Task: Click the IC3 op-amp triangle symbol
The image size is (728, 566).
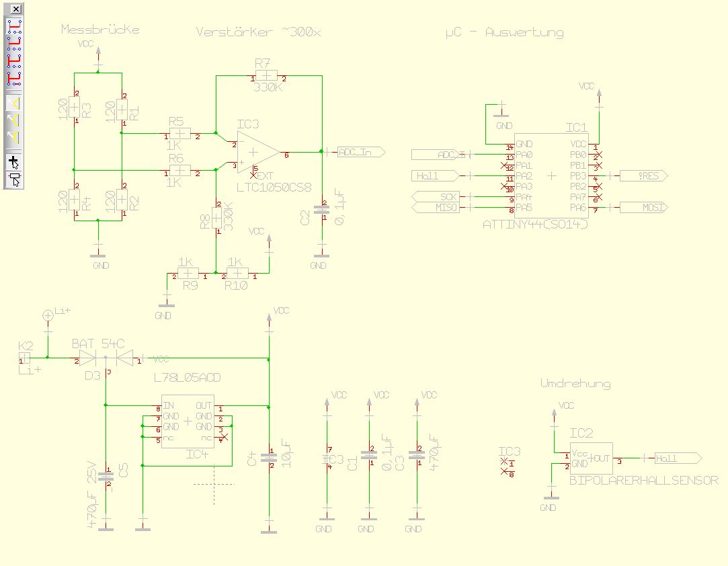Action: click(257, 153)
